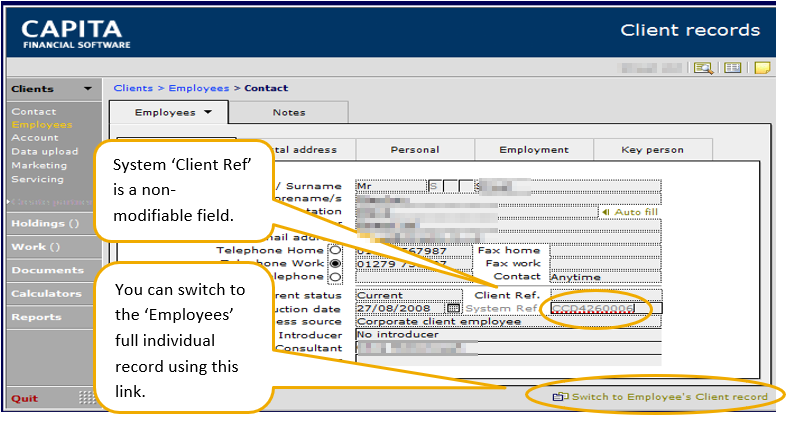Click the Corporate client employee source field
Viewport: 788px width, 422px height.
click(x=508, y=322)
